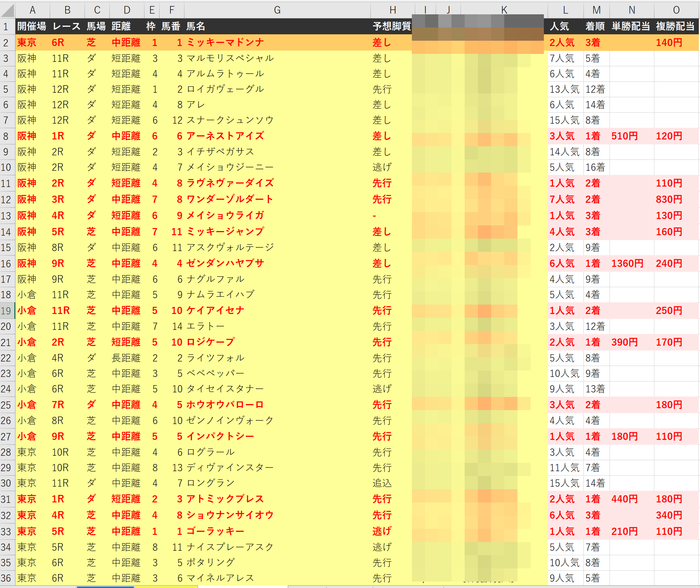The width and height of the screenshot is (700, 588).
Task: Select column A header
Action: (x=32, y=10)
